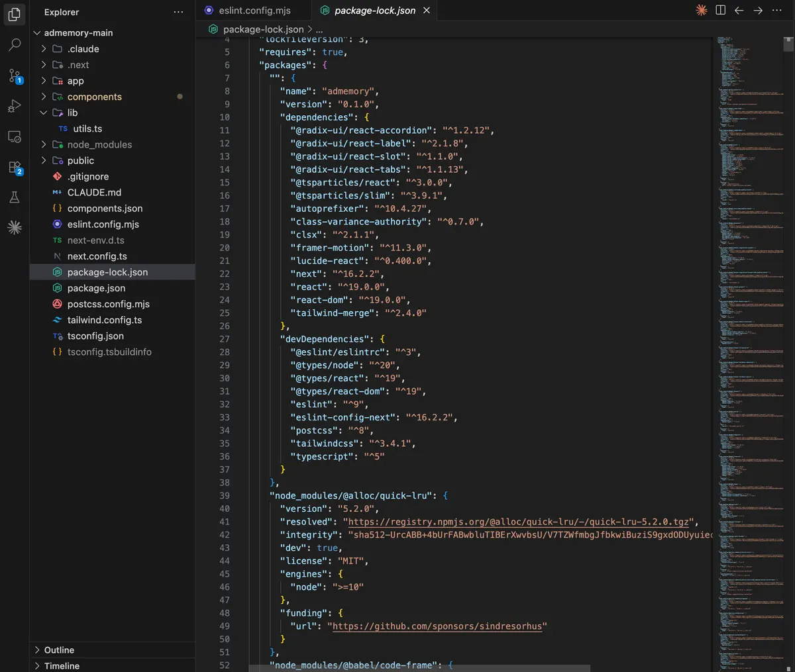Open tsconfig.tsbuildinfo file
795x672 pixels.
pos(113,351)
